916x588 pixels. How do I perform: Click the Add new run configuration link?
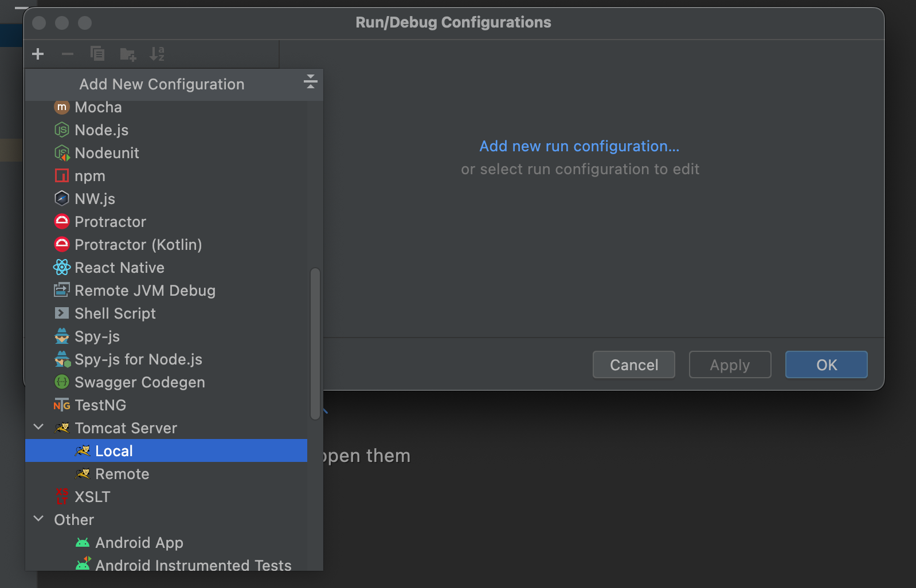pyautogui.click(x=580, y=146)
